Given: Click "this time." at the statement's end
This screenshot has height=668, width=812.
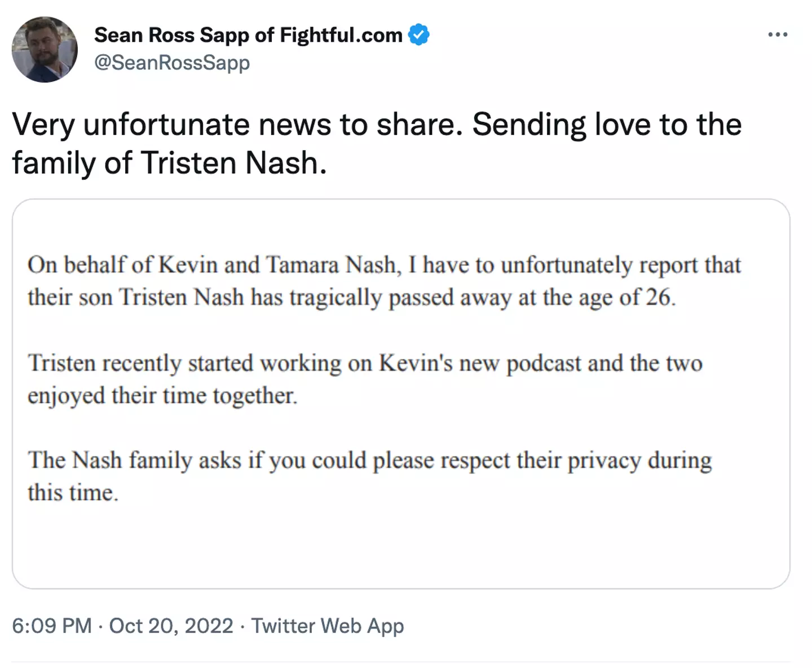Looking at the screenshot, I should tap(73, 493).
